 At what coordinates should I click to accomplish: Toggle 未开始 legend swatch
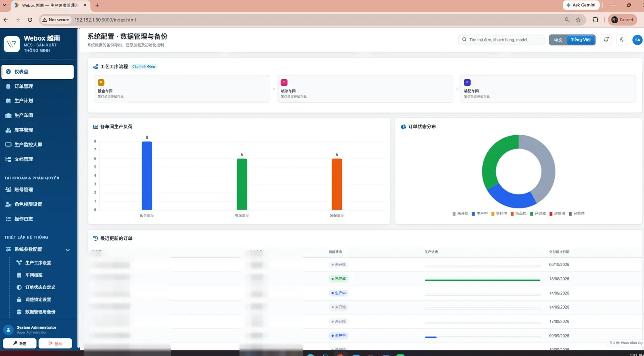(454, 214)
